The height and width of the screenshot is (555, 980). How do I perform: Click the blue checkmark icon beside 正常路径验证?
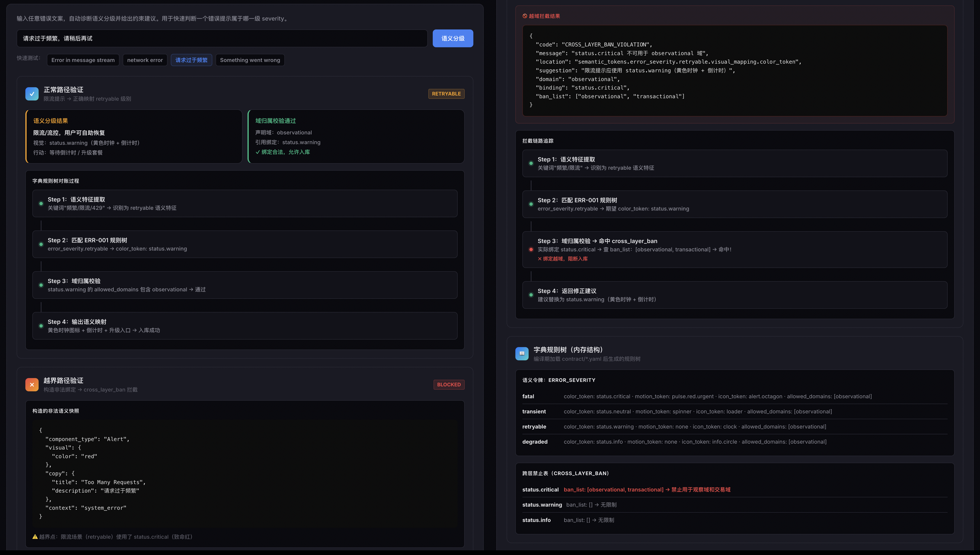(32, 94)
